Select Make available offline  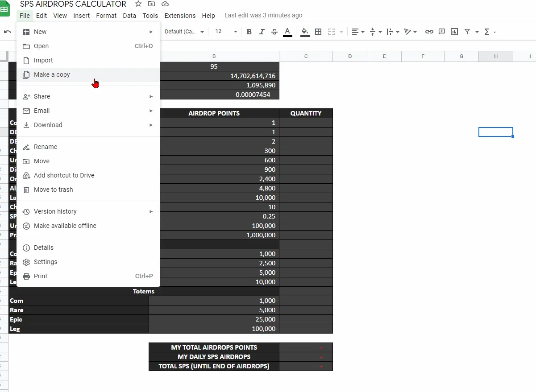[x=88, y=226]
